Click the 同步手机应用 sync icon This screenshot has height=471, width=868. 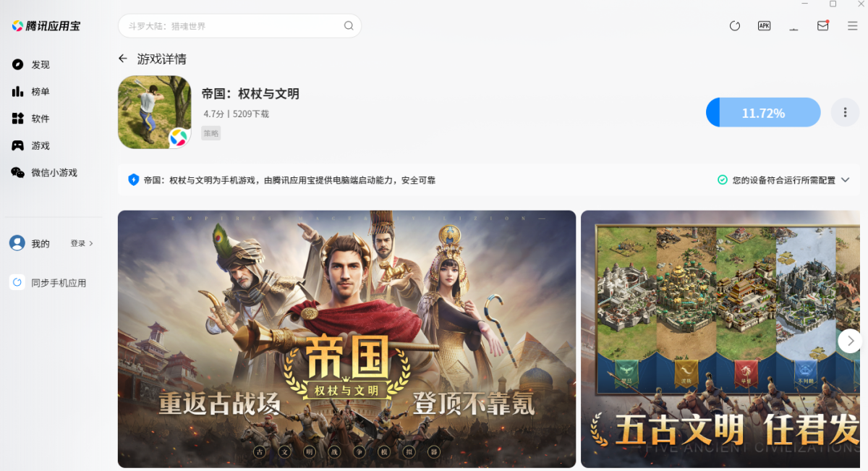[x=17, y=282]
